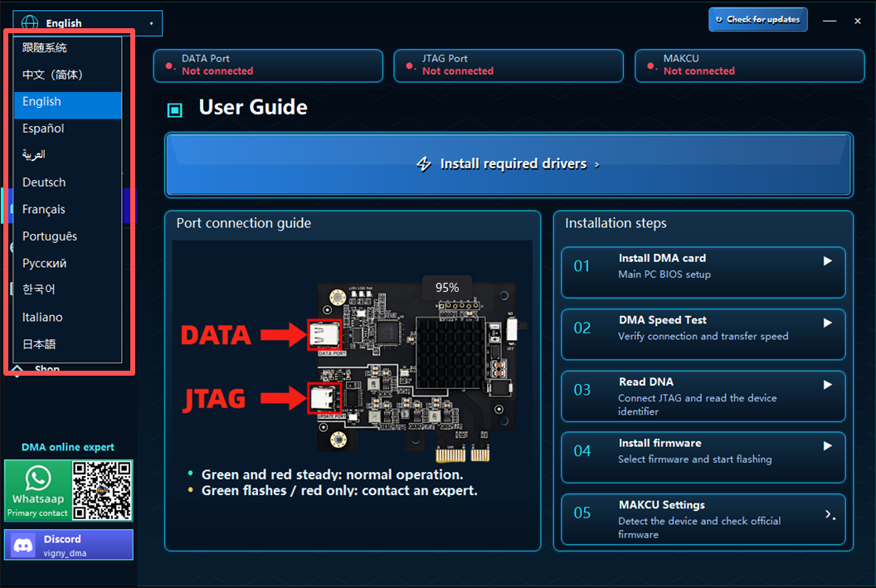Switch language to Português
Screen dimensions: 876x588
(67, 236)
